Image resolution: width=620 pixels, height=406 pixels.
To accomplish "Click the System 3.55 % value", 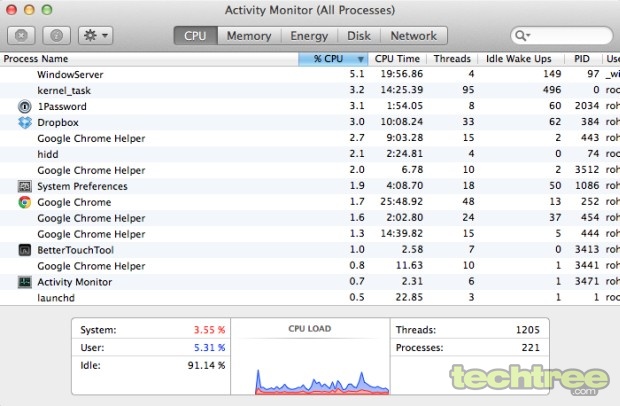I will coord(209,330).
